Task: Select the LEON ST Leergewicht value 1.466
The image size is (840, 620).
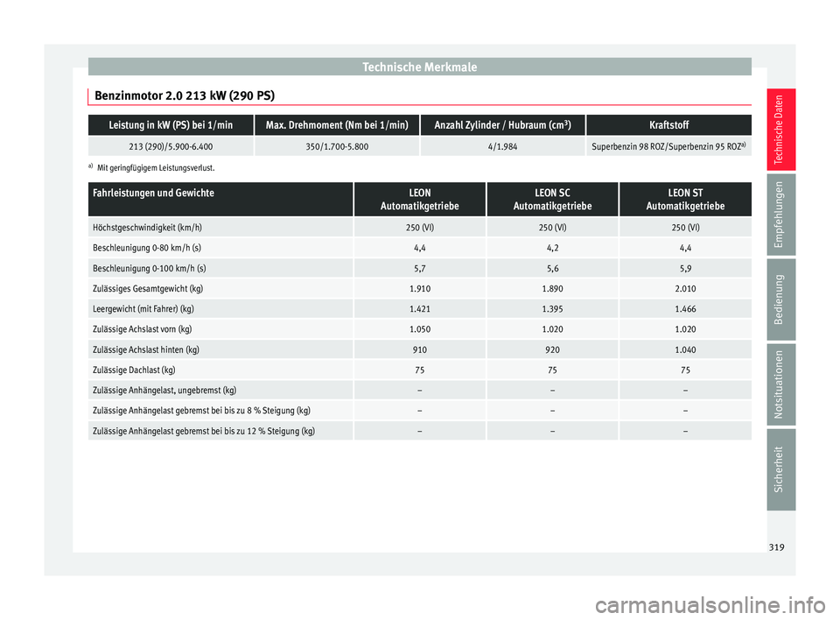Action: tap(685, 309)
